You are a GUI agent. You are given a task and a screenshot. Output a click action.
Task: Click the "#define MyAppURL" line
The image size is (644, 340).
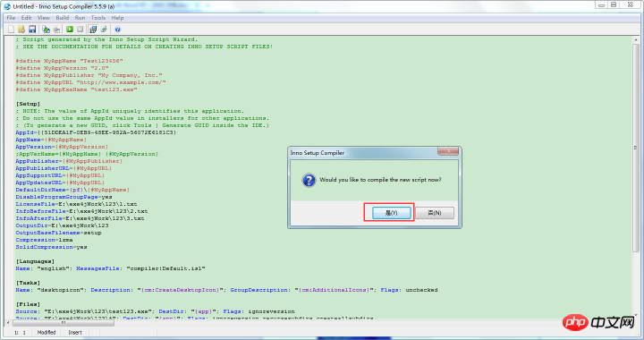tap(90, 82)
